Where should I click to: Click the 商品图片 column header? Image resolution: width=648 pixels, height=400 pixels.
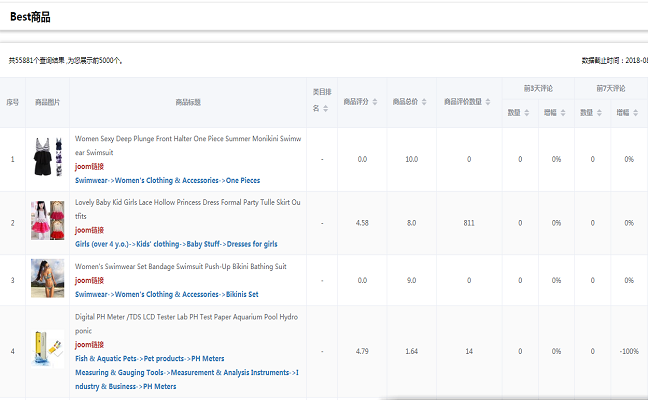[x=48, y=102]
